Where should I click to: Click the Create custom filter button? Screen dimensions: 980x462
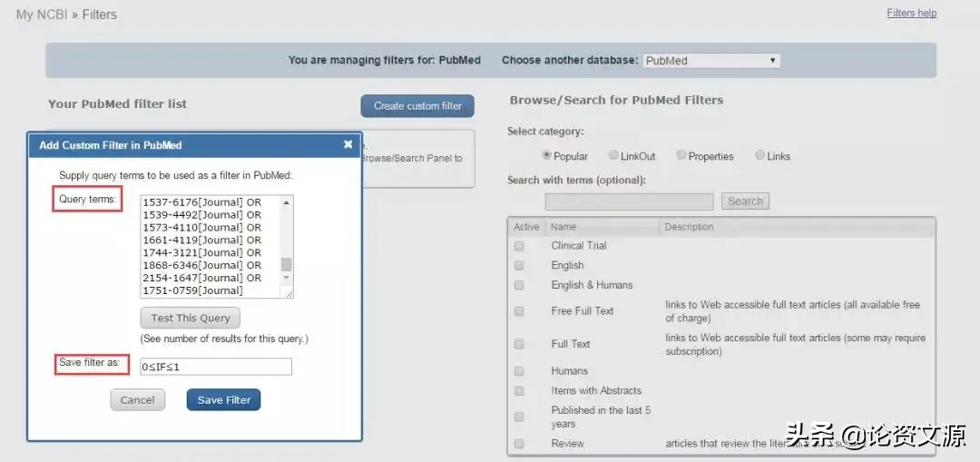click(417, 106)
